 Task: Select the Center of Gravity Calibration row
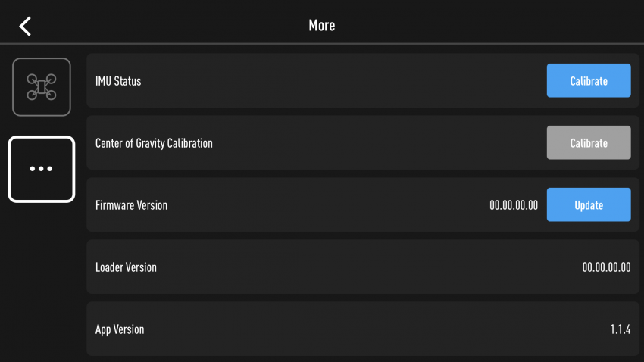[x=363, y=142]
